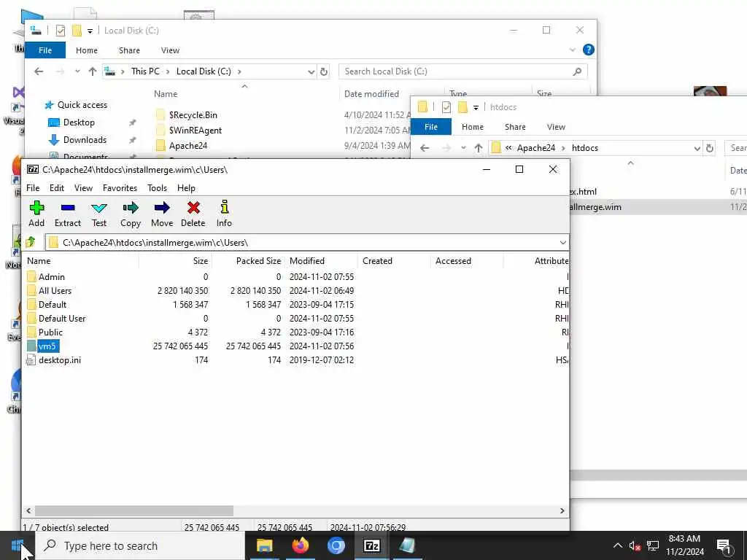
Task: Run the Test tool in 7-Zip
Action: tap(99, 208)
